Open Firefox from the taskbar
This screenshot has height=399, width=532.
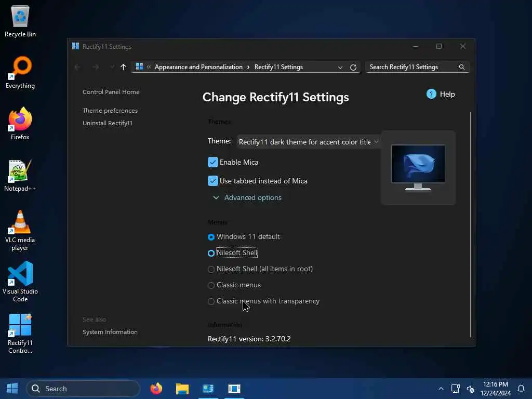[156, 389]
